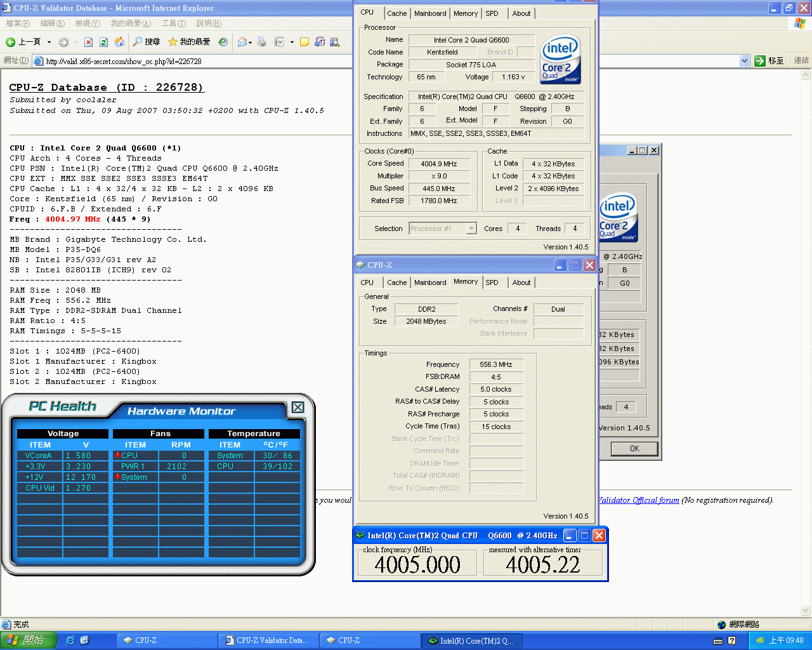Viewport: 812px width, 650px height.
Task: Click the Windows 開始 Start button
Action: click(28, 640)
